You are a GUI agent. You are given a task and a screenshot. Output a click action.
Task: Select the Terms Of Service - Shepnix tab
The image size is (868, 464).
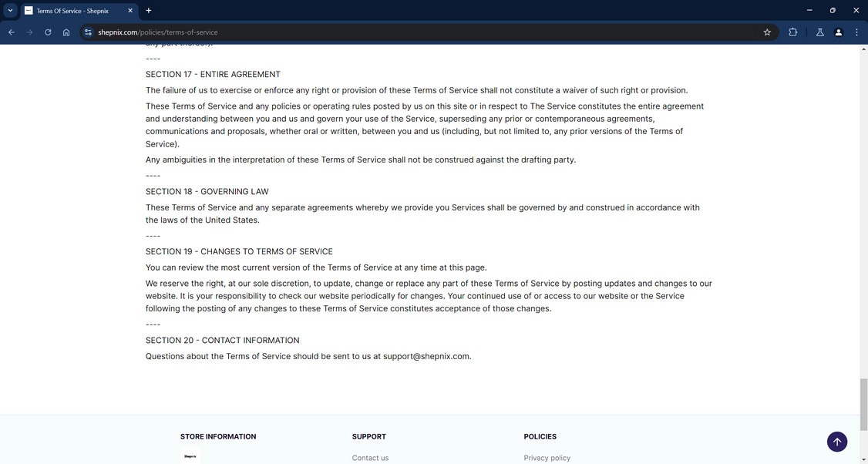tap(73, 11)
